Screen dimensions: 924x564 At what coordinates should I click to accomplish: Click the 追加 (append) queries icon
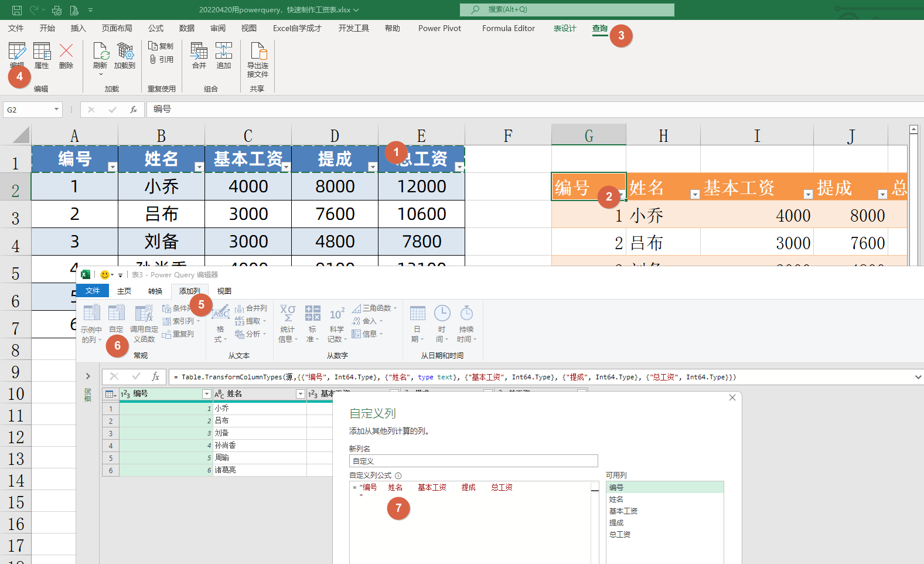pos(224,56)
